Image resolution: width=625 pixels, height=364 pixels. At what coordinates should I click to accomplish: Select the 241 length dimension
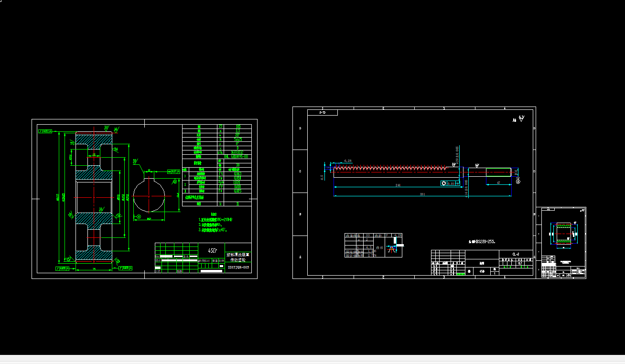point(397,184)
